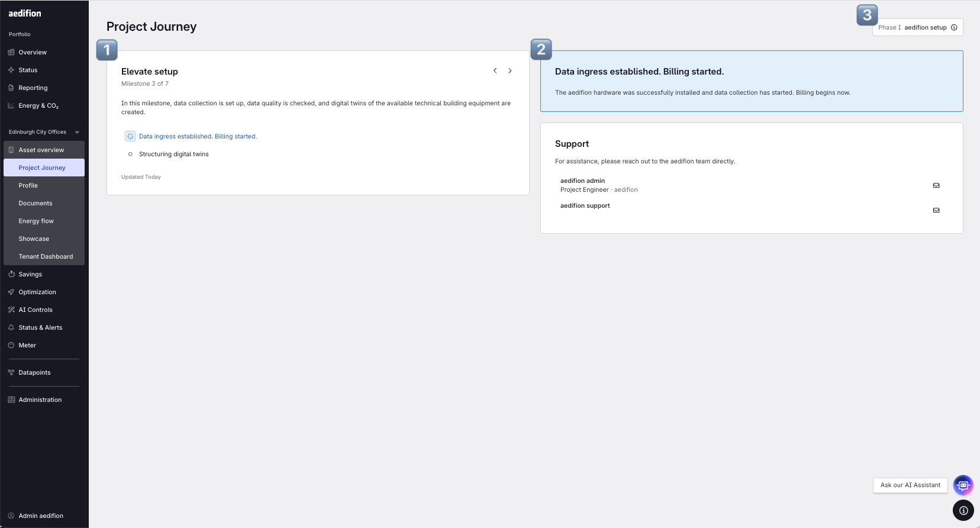Open the Data ingress established link
Viewport: 980px width, 528px height.
198,136
